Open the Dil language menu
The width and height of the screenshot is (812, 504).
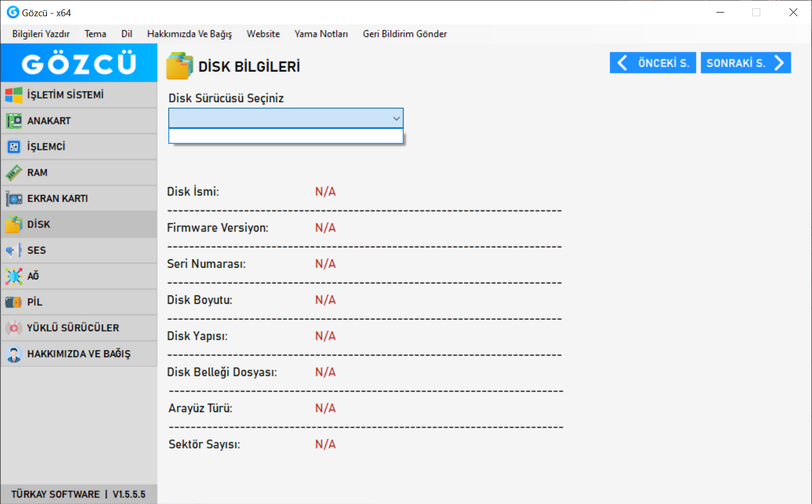127,34
